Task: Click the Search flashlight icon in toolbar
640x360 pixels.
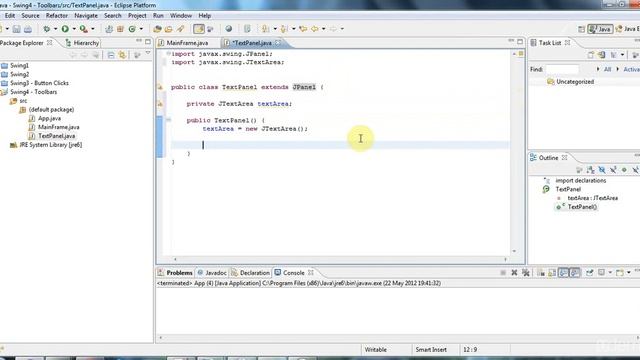Action: pyautogui.click(x=180, y=29)
